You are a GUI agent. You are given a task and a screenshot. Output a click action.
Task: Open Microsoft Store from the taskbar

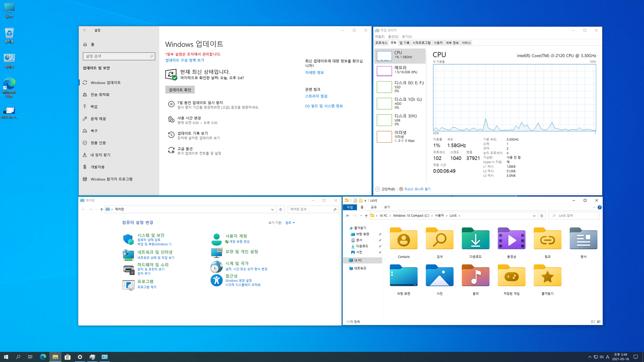68,357
